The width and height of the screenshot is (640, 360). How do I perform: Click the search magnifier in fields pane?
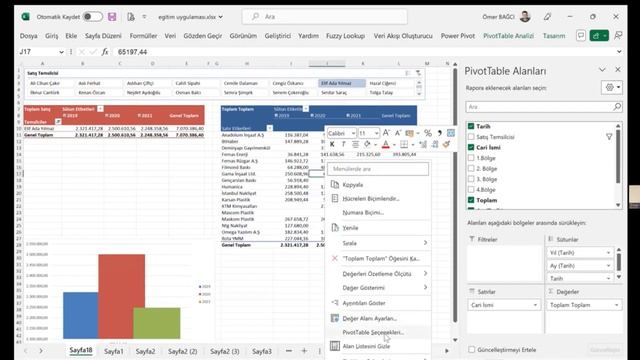pyautogui.click(x=617, y=107)
